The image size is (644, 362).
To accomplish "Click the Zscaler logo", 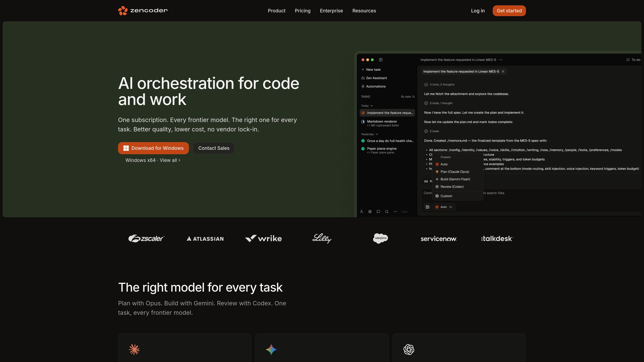I will pos(147,239).
